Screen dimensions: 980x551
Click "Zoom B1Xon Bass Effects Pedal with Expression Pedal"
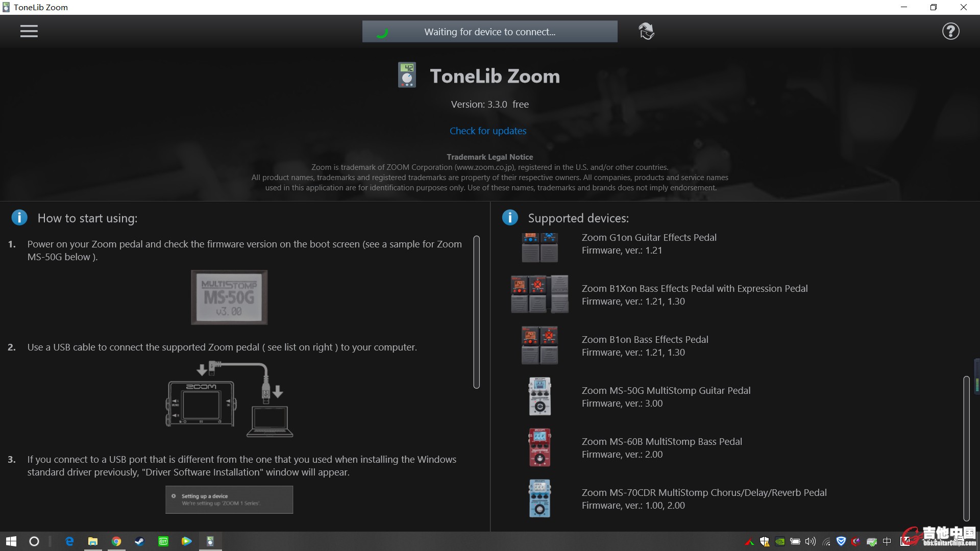[x=695, y=288]
